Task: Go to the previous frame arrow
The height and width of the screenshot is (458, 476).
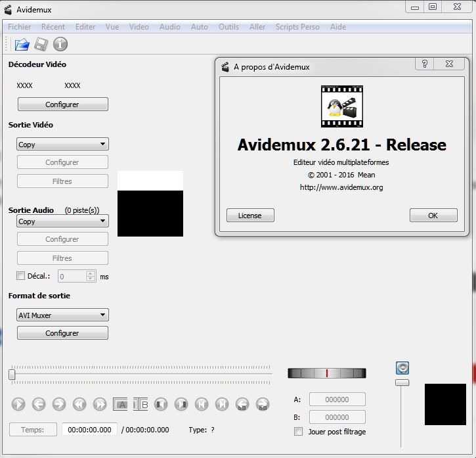Action: 39,404
